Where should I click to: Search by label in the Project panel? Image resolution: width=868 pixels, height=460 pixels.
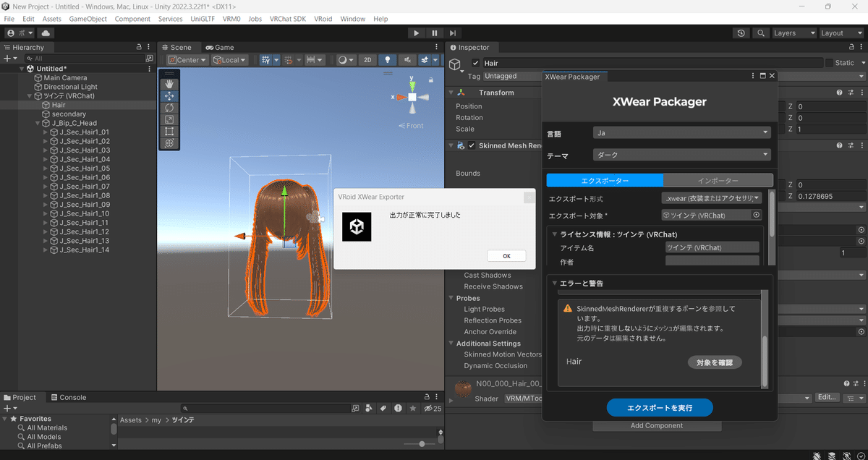point(383,409)
